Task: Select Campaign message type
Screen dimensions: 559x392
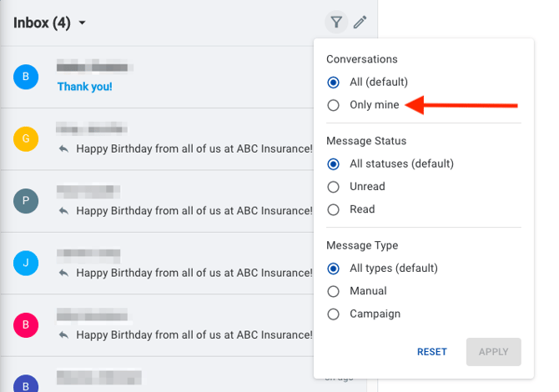Action: tap(334, 314)
